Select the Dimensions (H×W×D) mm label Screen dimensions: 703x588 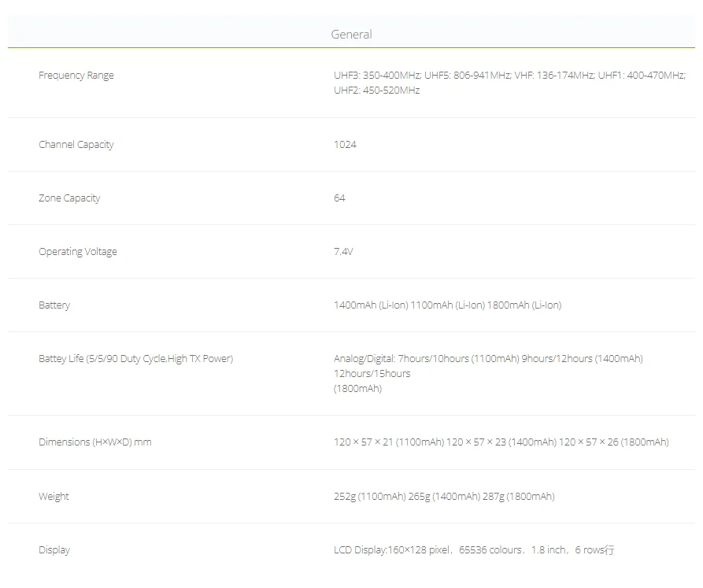[95, 442]
